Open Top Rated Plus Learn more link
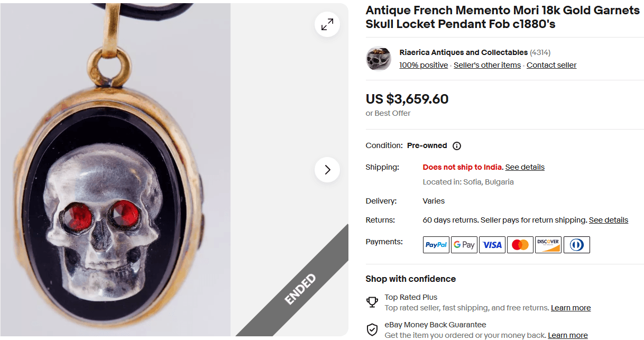This screenshot has height=340, width=644. [571, 307]
